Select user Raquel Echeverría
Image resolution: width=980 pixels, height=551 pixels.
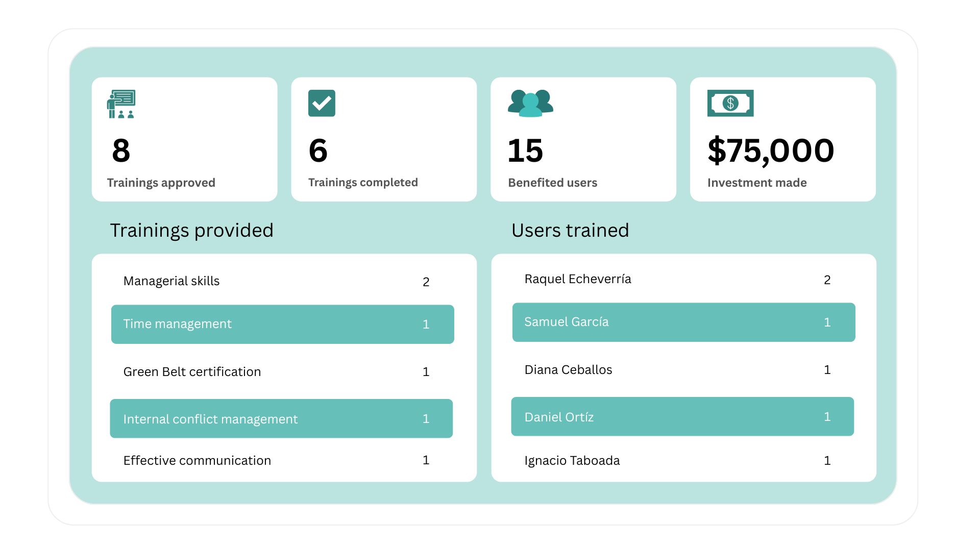pos(578,279)
